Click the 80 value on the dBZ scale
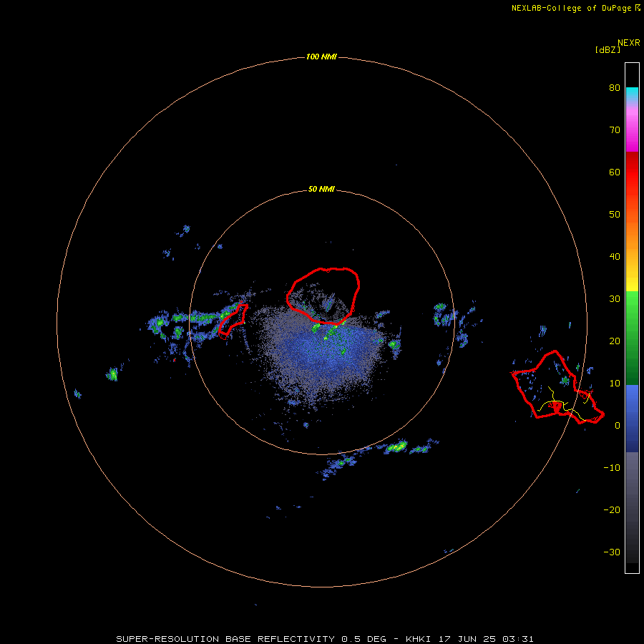Screen dimensions: 644x644 pos(615,88)
